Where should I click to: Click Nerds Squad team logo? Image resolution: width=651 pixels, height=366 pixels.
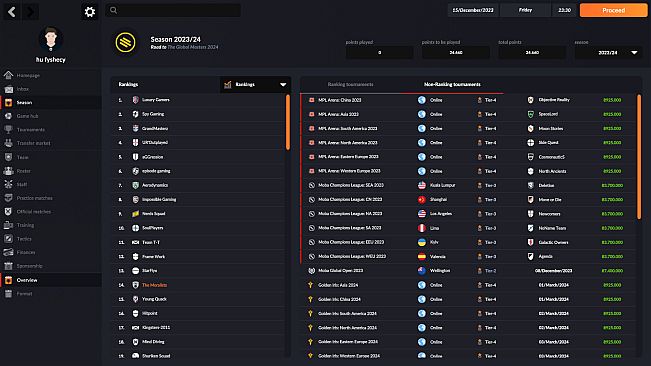pyautogui.click(x=135, y=214)
